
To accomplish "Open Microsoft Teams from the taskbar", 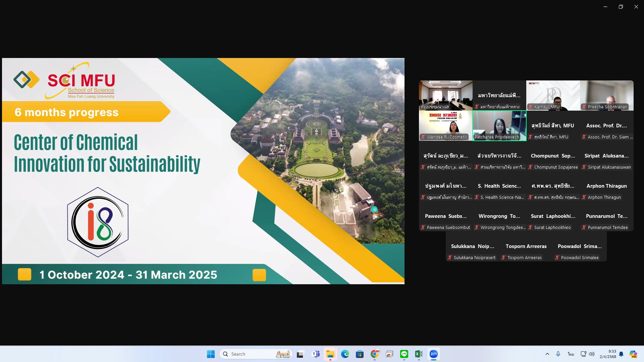I will (x=316, y=354).
